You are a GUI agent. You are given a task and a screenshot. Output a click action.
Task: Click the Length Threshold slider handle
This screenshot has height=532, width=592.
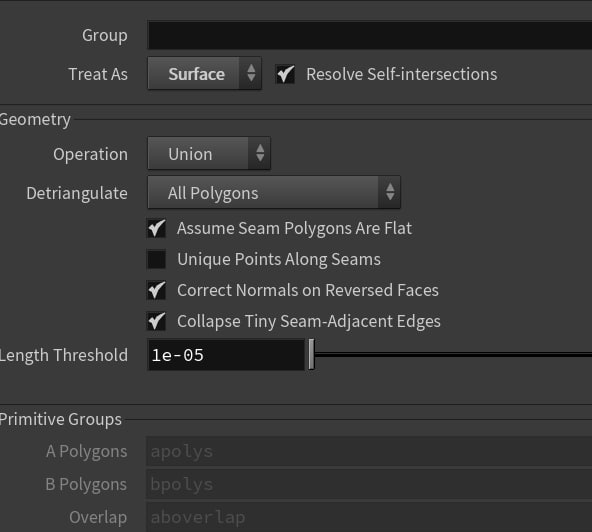(x=311, y=354)
